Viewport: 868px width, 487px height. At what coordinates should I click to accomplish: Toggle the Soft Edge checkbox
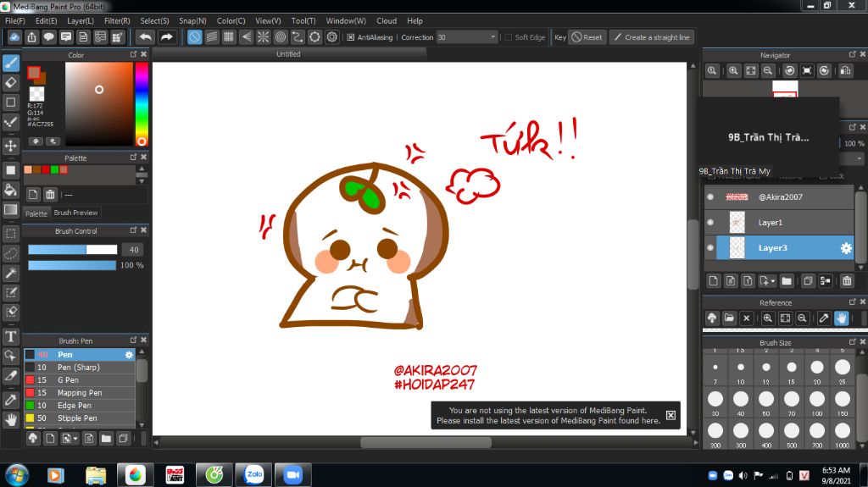pos(509,37)
